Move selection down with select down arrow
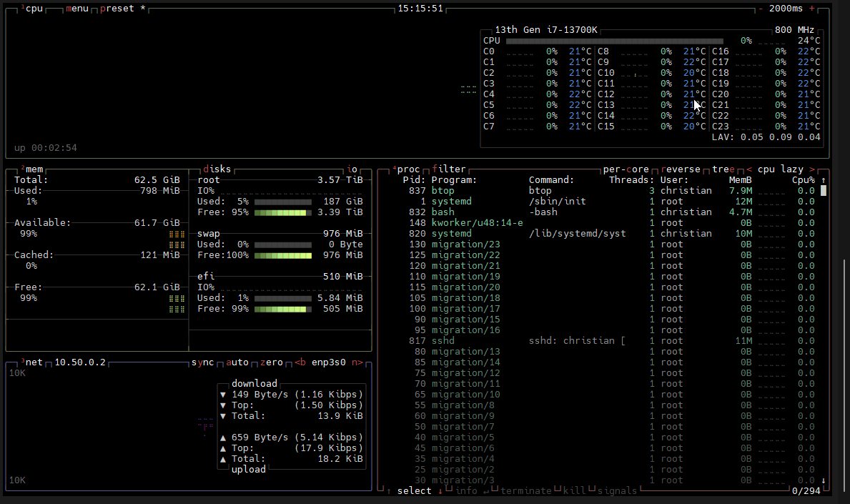850x504 pixels. pos(440,491)
